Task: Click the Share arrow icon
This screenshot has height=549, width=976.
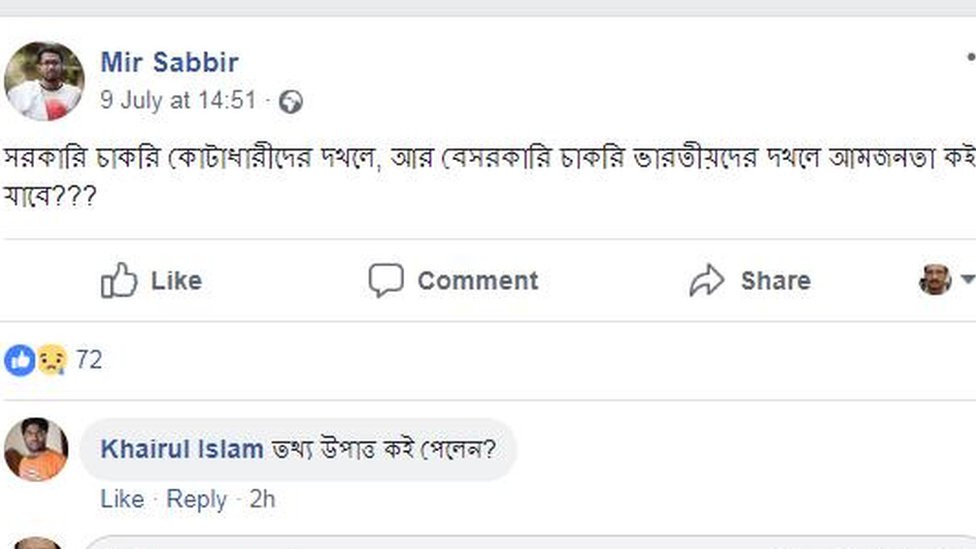Action: 706,281
